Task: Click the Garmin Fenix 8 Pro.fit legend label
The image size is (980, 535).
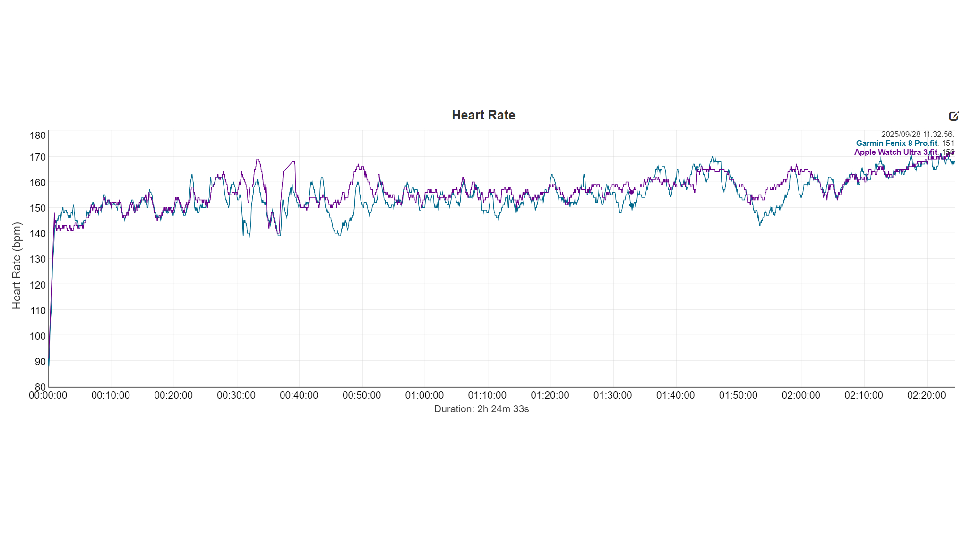Action: pos(896,143)
